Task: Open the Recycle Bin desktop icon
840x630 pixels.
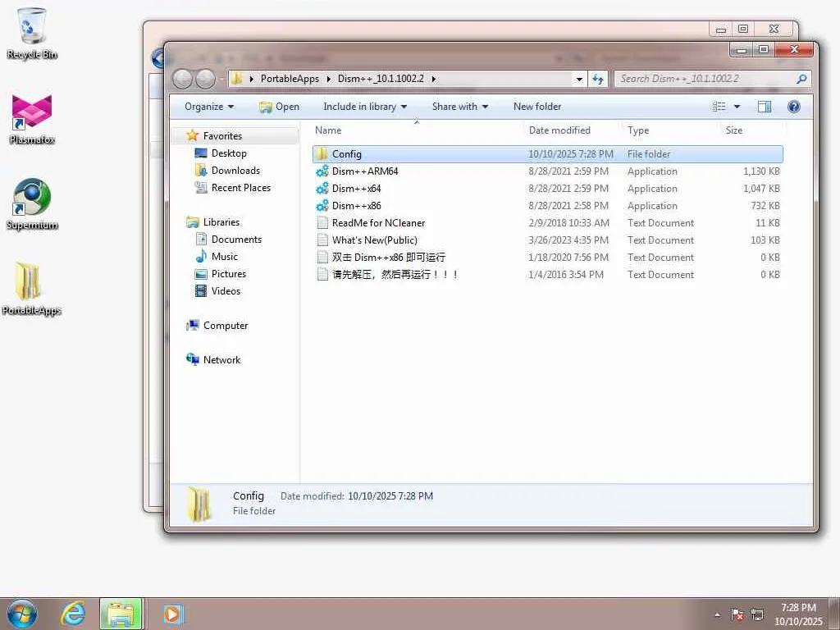Action: (x=32, y=33)
